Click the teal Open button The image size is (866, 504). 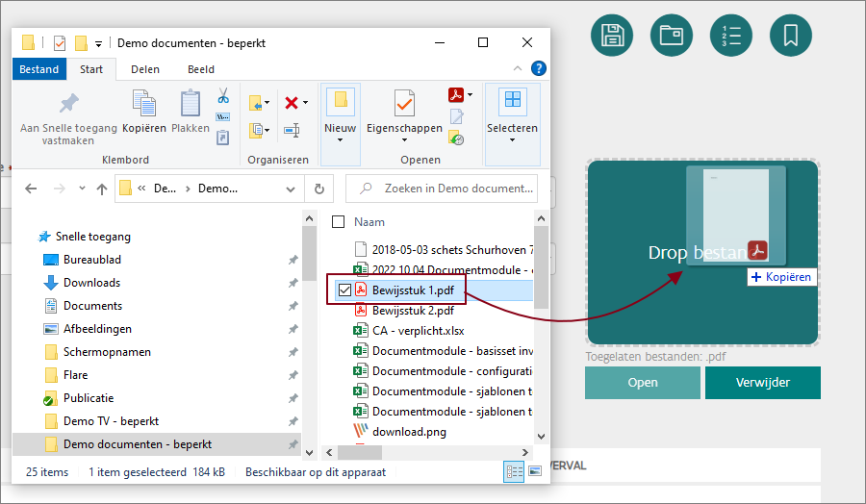coord(643,383)
